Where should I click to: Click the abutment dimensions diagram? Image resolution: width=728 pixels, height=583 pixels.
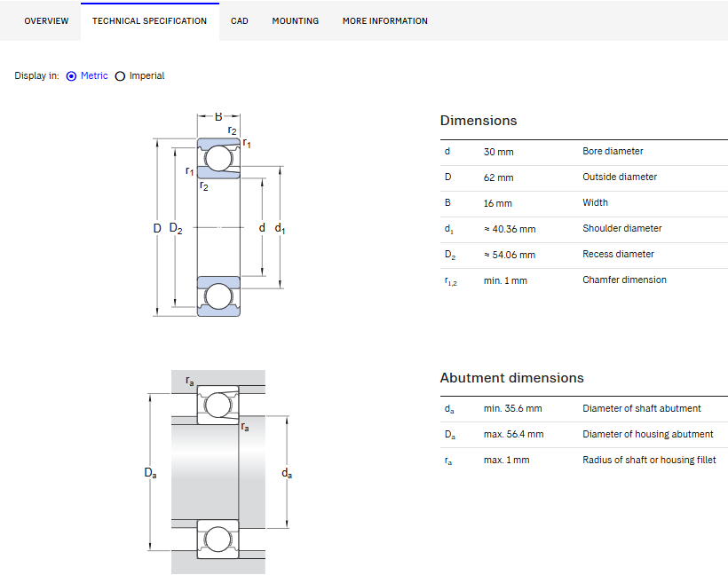point(218,472)
